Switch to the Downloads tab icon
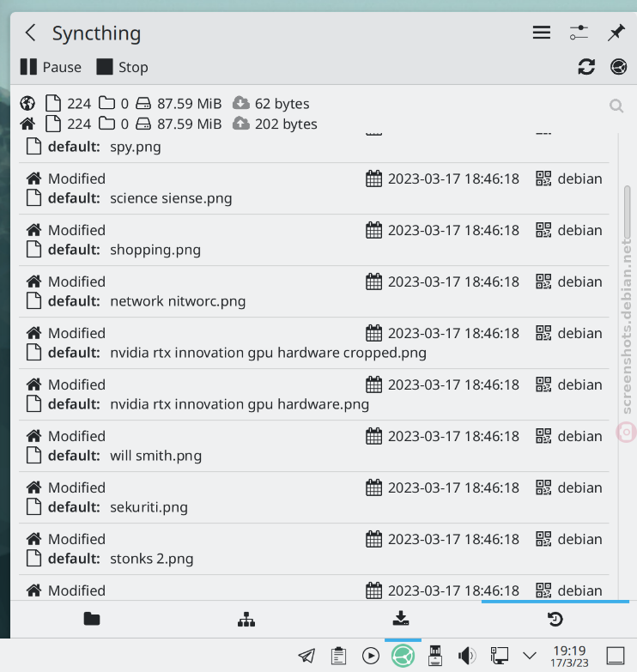 click(401, 619)
